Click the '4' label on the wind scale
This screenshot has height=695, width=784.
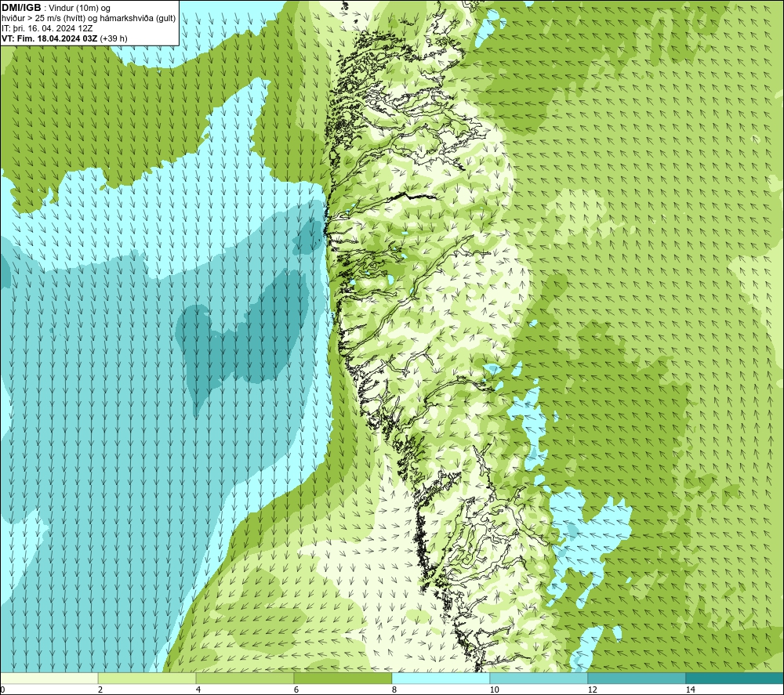[x=198, y=690]
